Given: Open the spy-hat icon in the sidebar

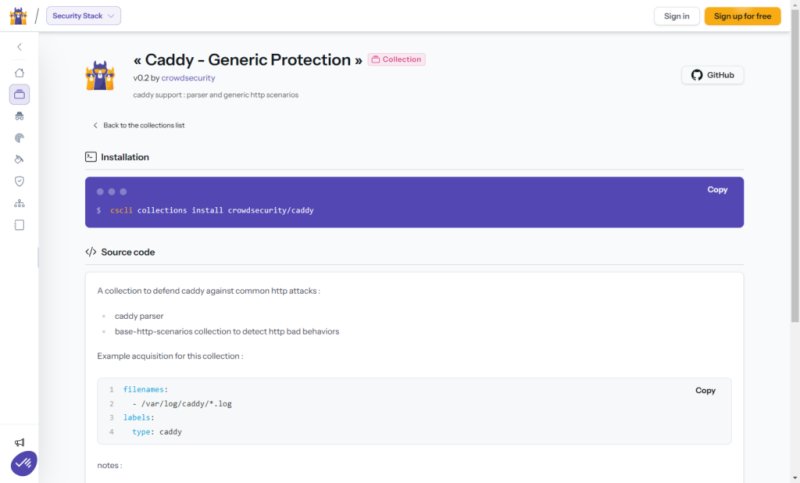Looking at the screenshot, I should 19,116.
